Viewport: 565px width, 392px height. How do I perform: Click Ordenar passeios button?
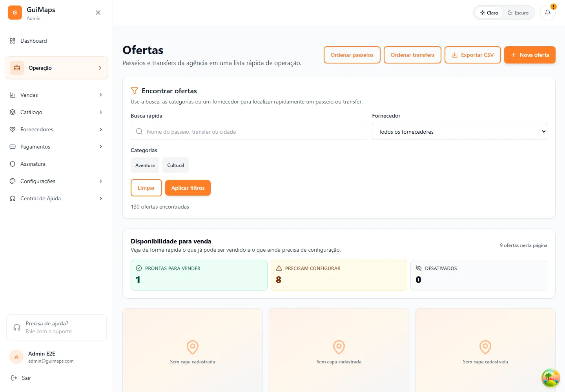coord(352,55)
